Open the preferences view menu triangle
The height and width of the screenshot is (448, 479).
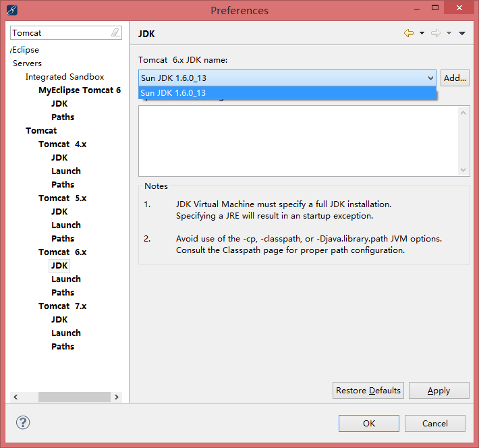point(462,33)
